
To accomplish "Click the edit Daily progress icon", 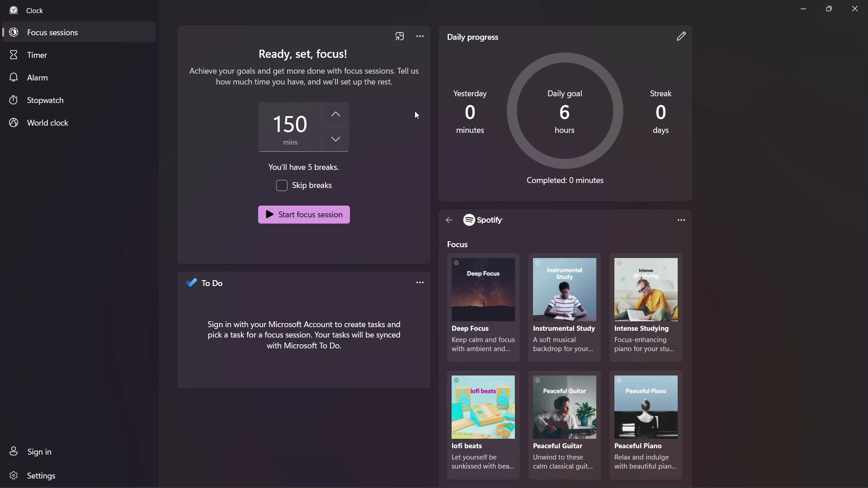I will (x=681, y=36).
